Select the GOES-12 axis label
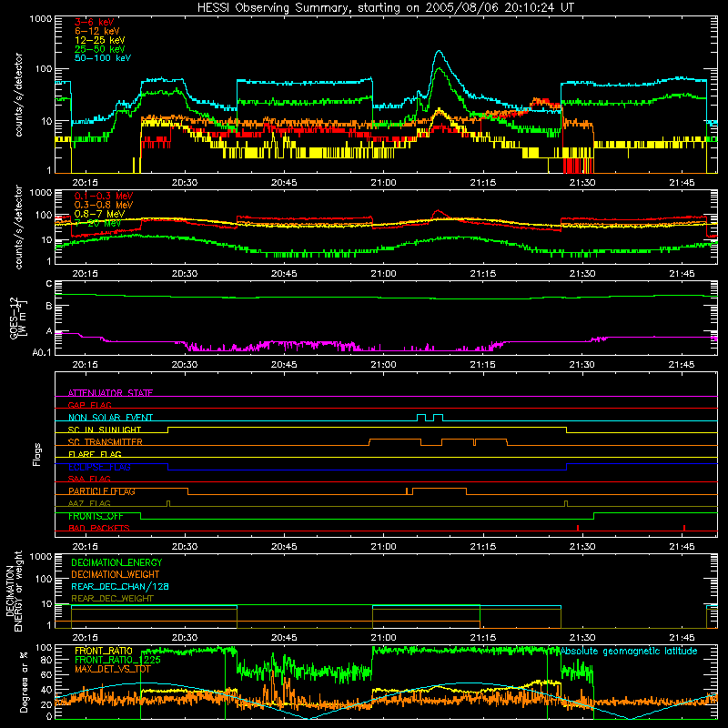This screenshot has height=728, width=728. (17, 318)
